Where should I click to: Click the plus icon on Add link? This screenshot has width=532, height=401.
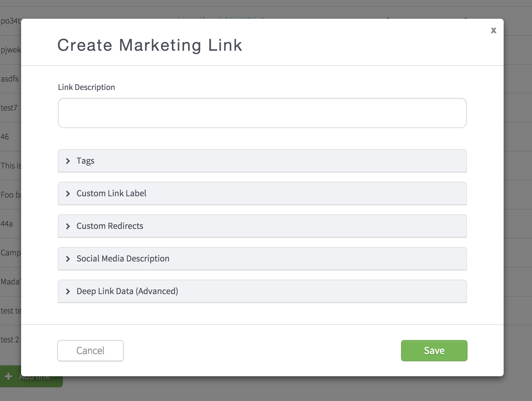click(x=8, y=376)
